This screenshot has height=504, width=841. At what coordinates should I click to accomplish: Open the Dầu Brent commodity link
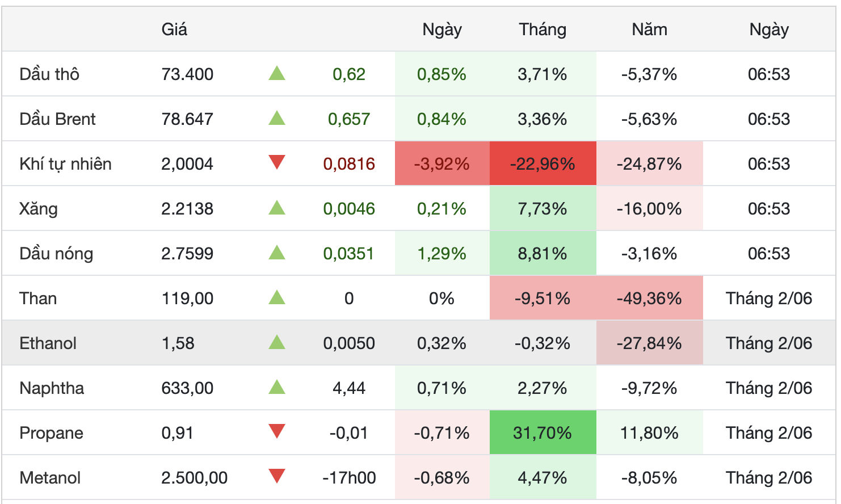pyautogui.click(x=57, y=119)
